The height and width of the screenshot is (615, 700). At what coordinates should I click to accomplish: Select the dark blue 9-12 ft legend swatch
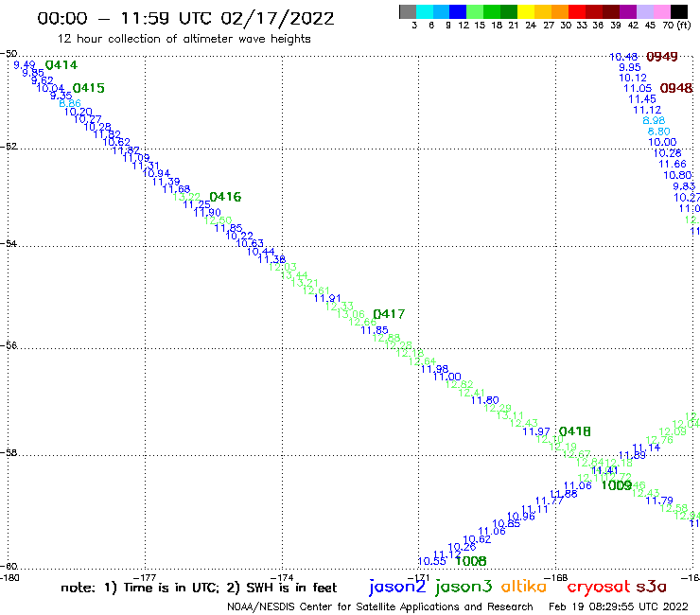(458, 11)
